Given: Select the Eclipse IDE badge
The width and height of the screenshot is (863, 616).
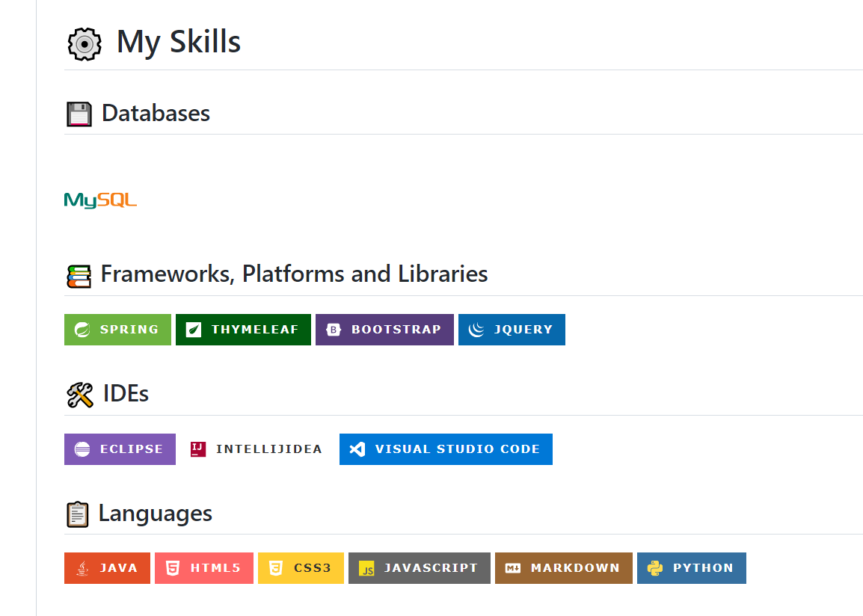Looking at the screenshot, I should 120,449.
